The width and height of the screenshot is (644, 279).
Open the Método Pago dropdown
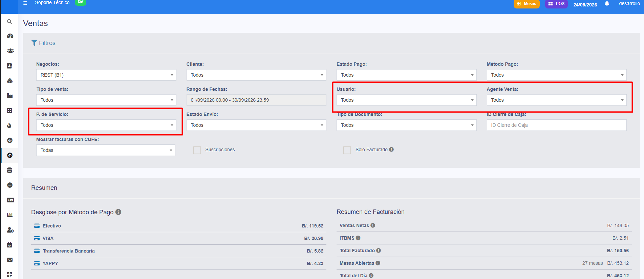tap(557, 75)
